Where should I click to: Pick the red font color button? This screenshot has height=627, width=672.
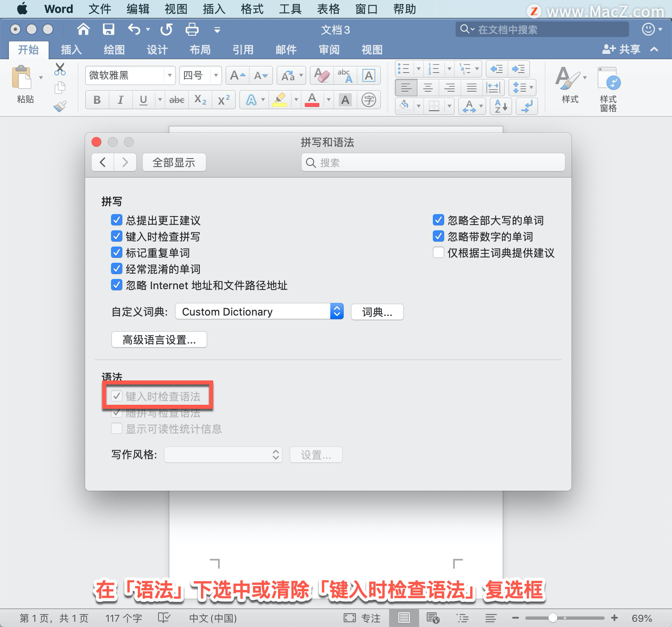312,100
